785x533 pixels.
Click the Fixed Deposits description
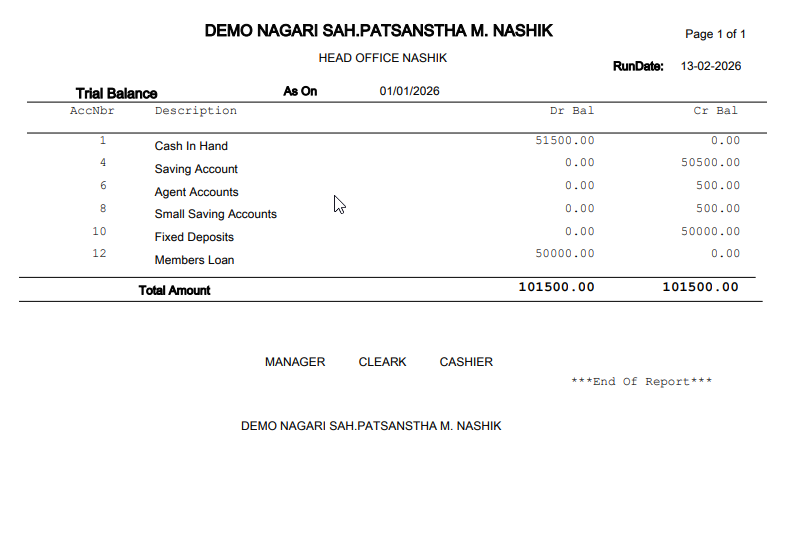tap(194, 237)
